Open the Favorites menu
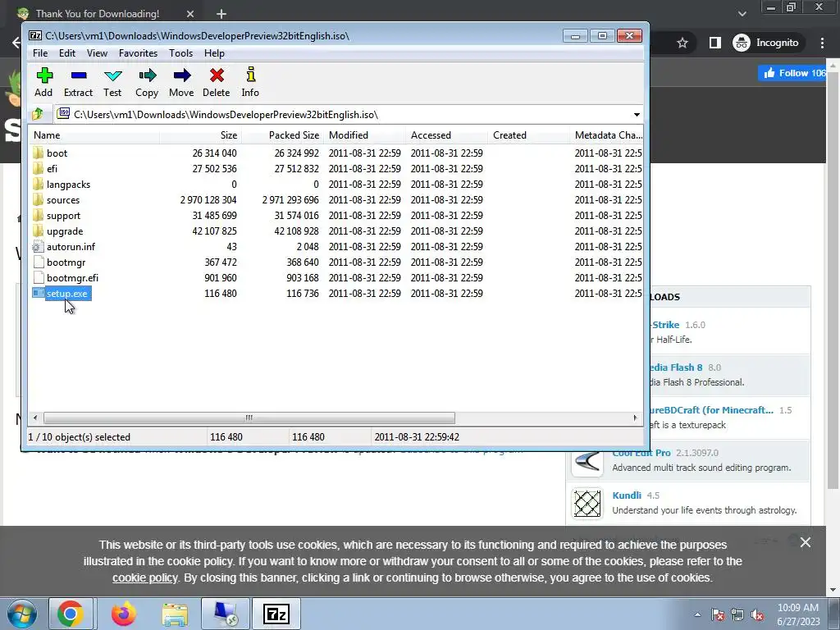The image size is (840, 630). pos(138,53)
